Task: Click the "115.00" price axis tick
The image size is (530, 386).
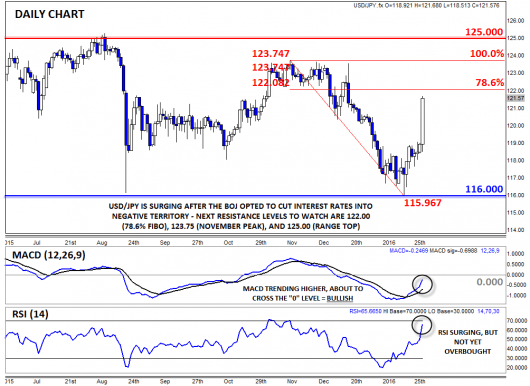Action: click(x=515, y=213)
